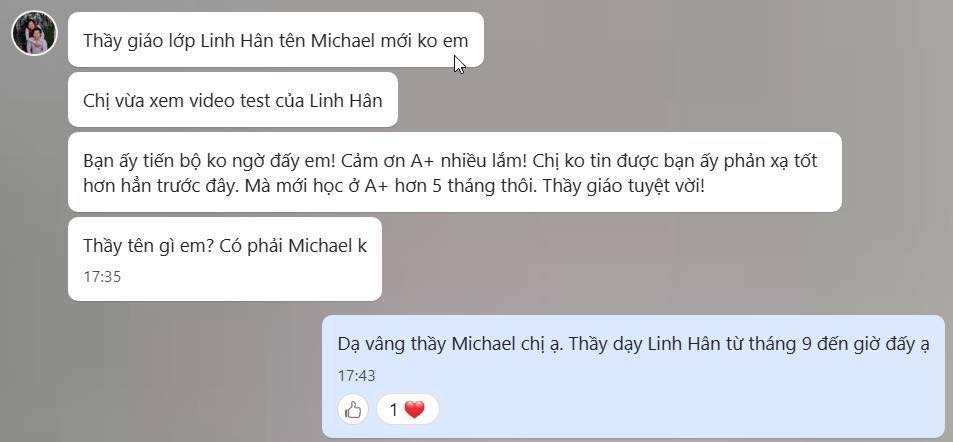Open the reaction count showing 1

tap(407, 410)
